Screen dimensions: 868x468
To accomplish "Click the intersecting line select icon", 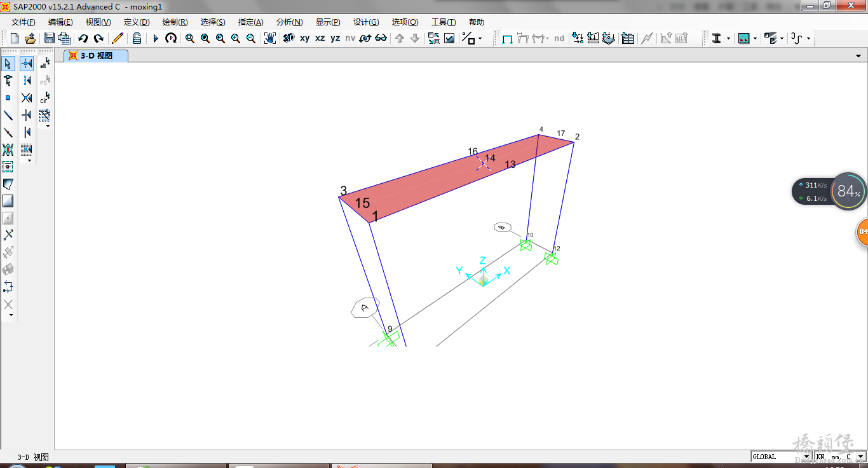I will pos(45,115).
